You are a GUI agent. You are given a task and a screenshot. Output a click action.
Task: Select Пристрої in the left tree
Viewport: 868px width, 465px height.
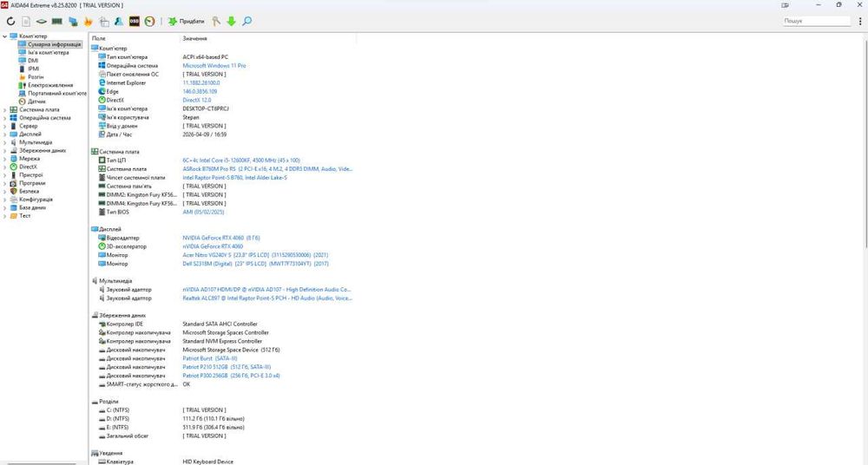(x=31, y=175)
